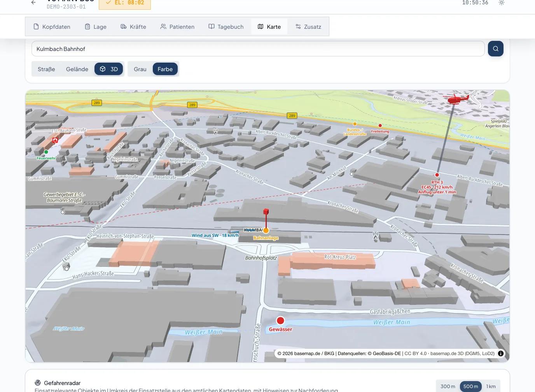
Task: Click the RTH 3 landing point dot
Action: (437, 175)
